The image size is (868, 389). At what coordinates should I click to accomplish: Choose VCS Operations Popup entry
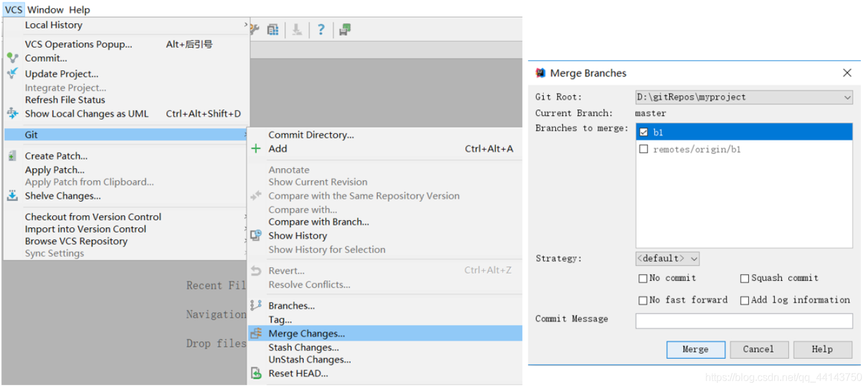(78, 44)
